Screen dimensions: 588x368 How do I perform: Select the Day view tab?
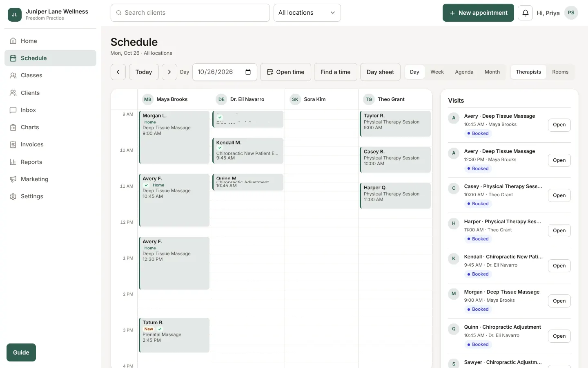(x=414, y=72)
